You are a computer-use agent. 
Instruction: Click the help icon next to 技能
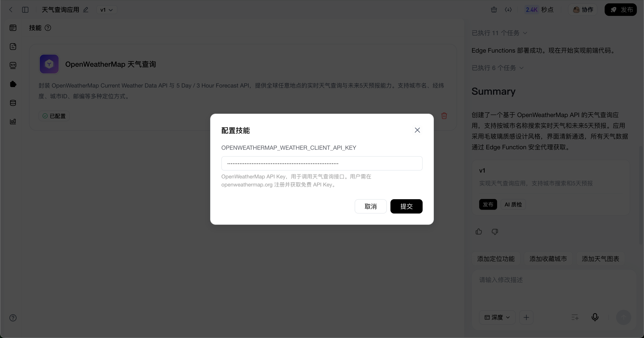click(48, 28)
